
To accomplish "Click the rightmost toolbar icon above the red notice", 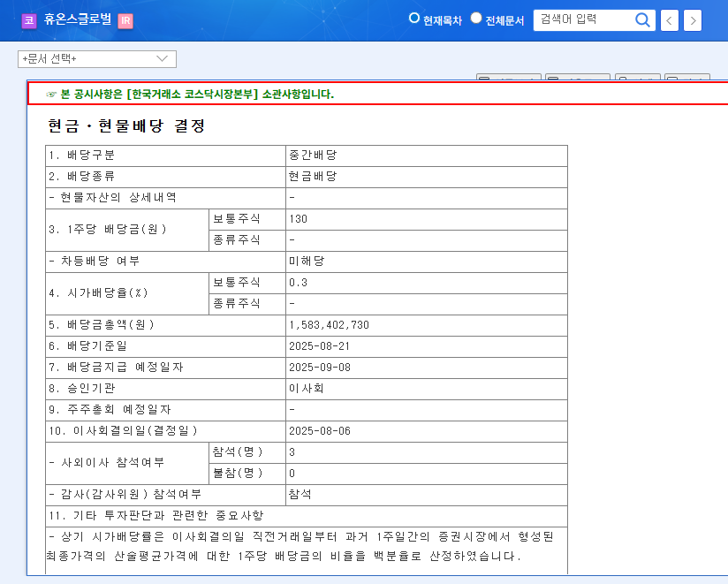I will [x=689, y=77].
